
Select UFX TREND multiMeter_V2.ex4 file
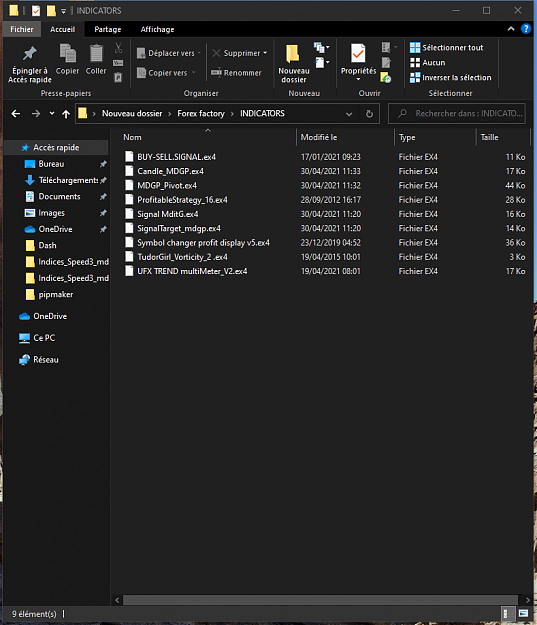(325, 271)
